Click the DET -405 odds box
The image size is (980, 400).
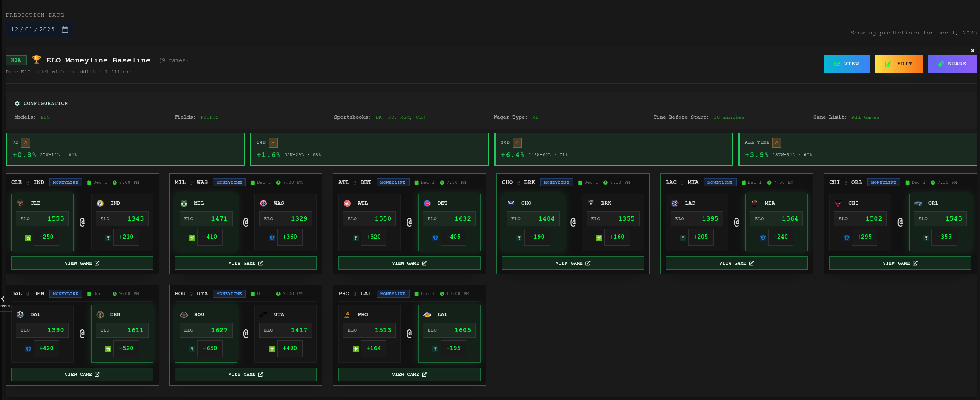point(453,237)
